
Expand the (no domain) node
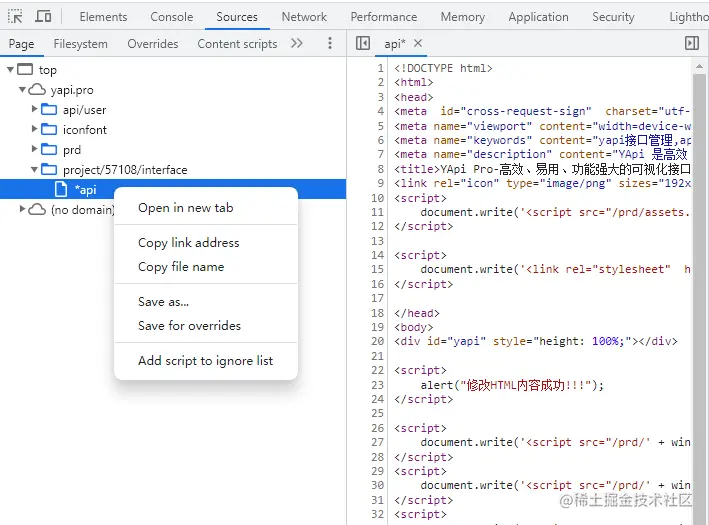point(22,209)
